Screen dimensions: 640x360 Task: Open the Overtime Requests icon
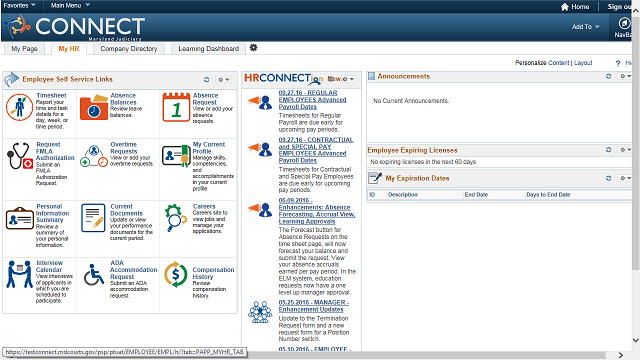point(93,156)
